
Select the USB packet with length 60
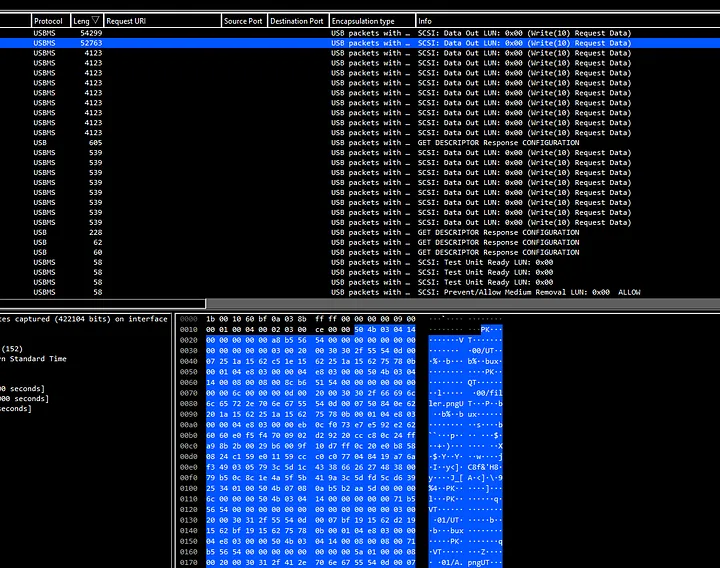pos(360,253)
